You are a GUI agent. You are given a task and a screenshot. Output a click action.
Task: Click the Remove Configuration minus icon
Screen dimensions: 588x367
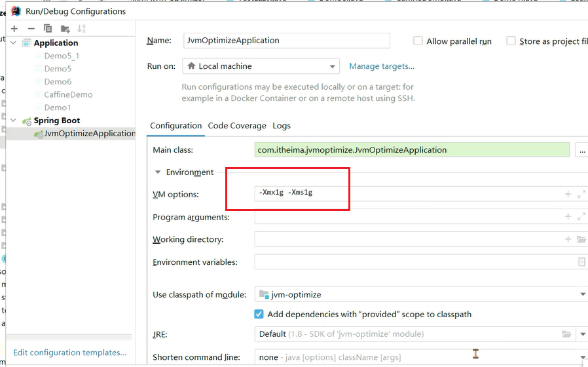pyautogui.click(x=31, y=28)
